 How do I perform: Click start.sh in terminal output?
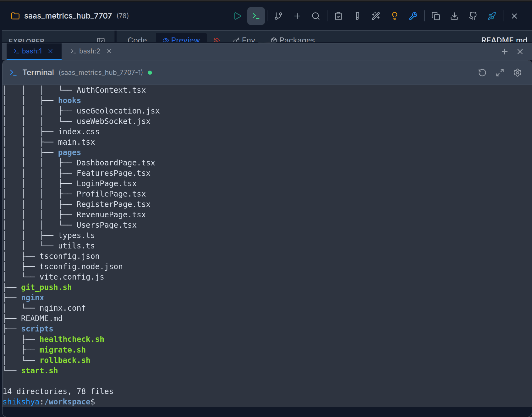coord(40,371)
